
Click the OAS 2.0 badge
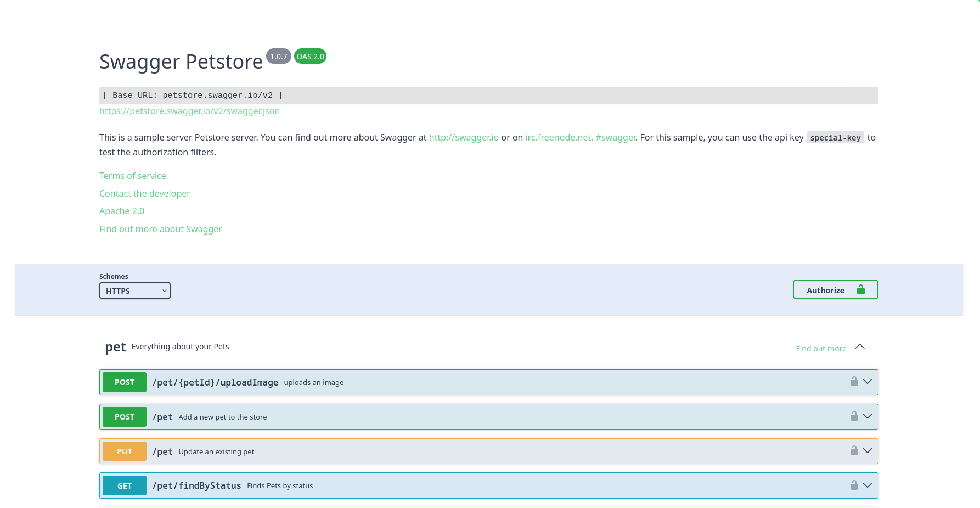click(311, 56)
